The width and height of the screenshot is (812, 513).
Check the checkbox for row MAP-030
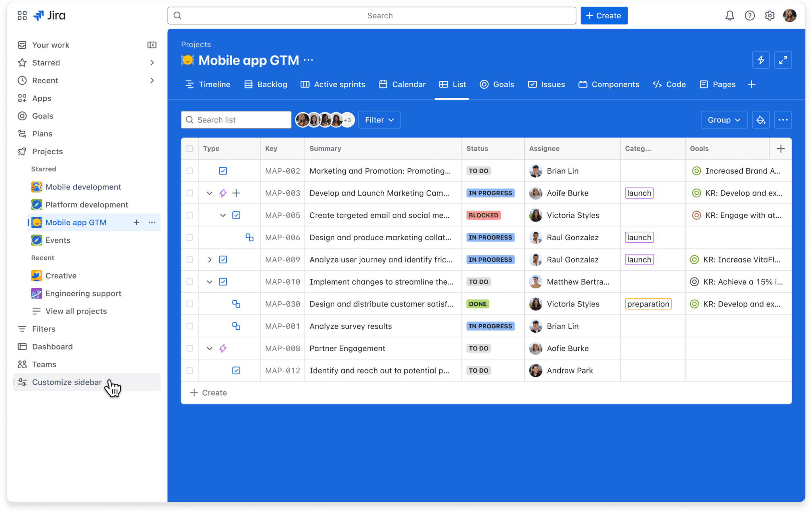(190, 304)
